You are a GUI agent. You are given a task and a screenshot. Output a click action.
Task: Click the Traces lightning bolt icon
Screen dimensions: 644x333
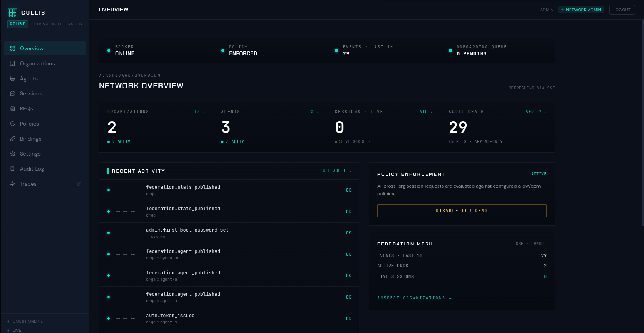[x=13, y=184]
